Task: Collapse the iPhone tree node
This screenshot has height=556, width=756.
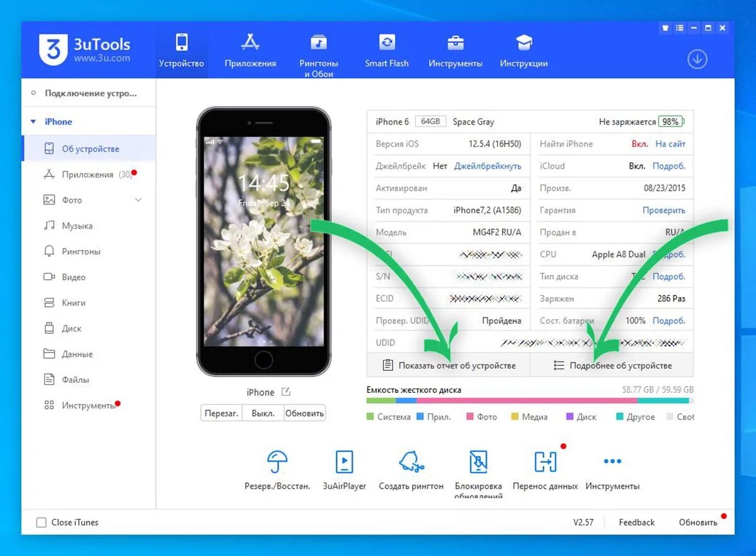Action: coord(33,122)
